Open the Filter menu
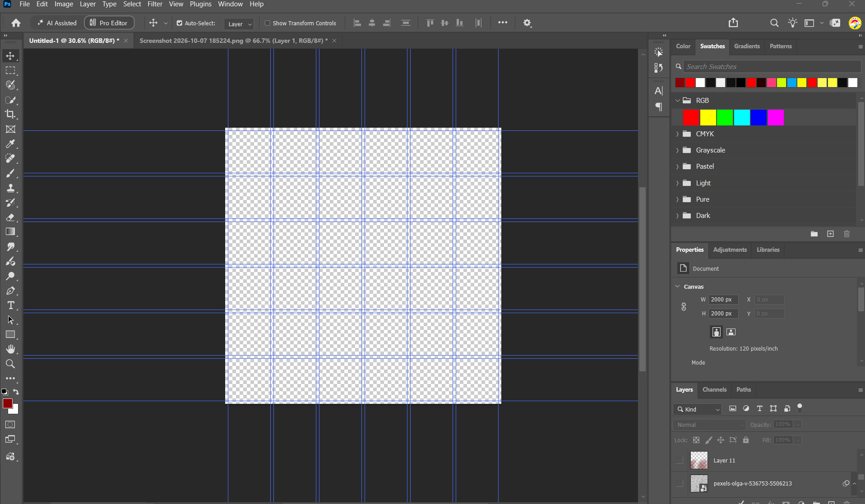The height and width of the screenshot is (504, 865). pos(155,4)
